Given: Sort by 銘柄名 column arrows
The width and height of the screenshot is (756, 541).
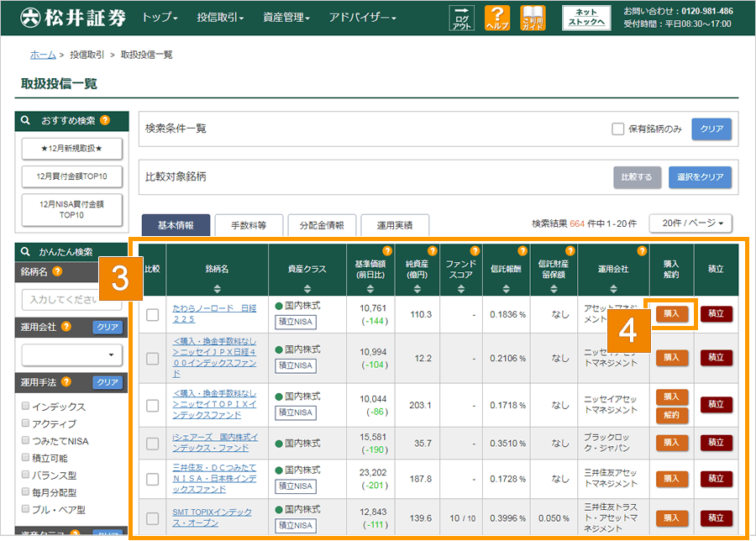Looking at the screenshot, I should (x=217, y=287).
